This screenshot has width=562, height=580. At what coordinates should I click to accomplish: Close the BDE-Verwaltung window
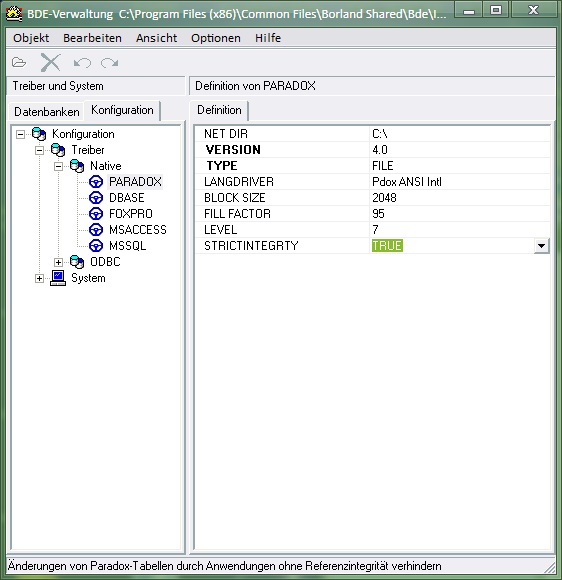534,10
